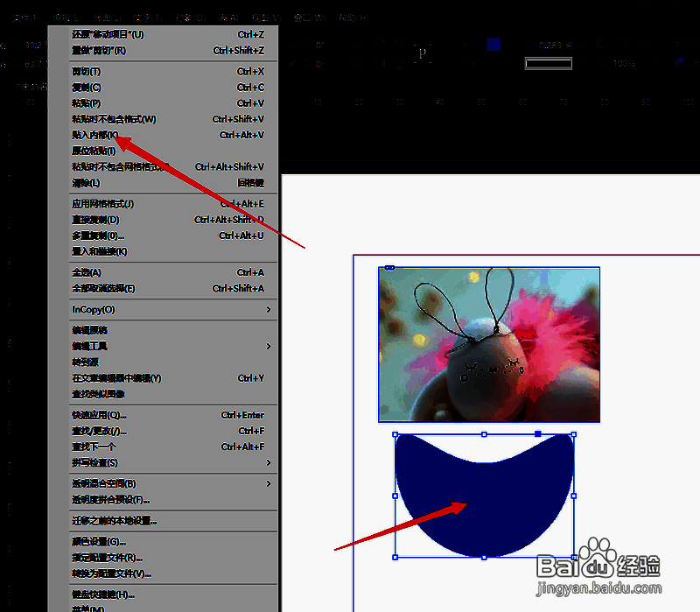The width and height of the screenshot is (700, 612).
Task: Choose 多重复制(O)... menu item
Action: pyautogui.click(x=98, y=236)
